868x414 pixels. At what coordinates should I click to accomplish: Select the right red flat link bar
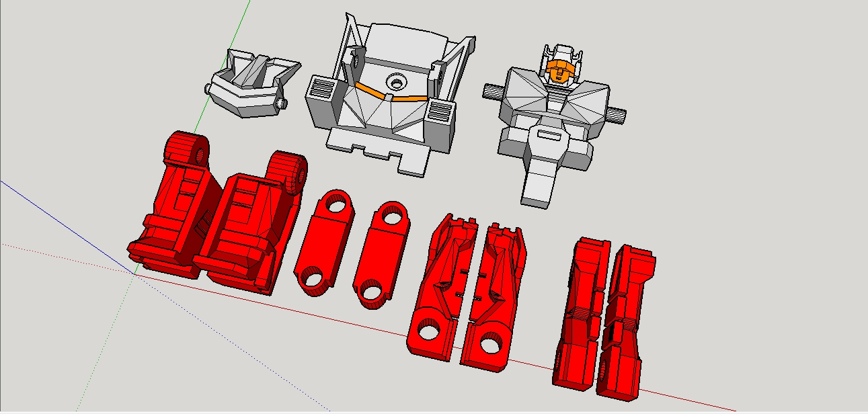380,255
